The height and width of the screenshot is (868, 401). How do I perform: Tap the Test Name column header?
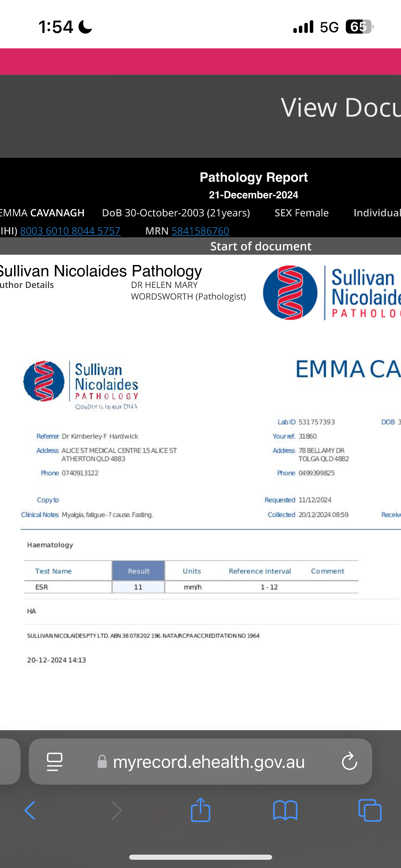tap(53, 571)
